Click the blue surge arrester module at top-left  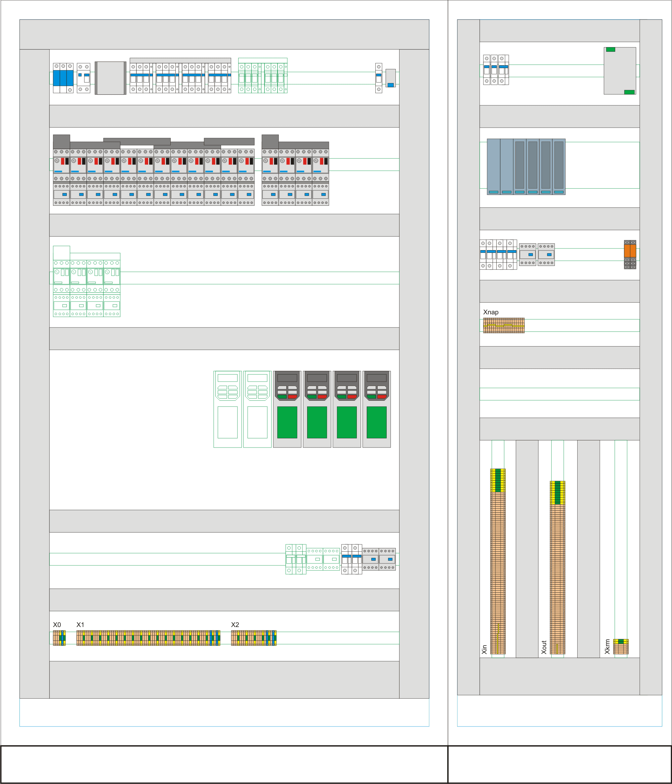point(63,78)
